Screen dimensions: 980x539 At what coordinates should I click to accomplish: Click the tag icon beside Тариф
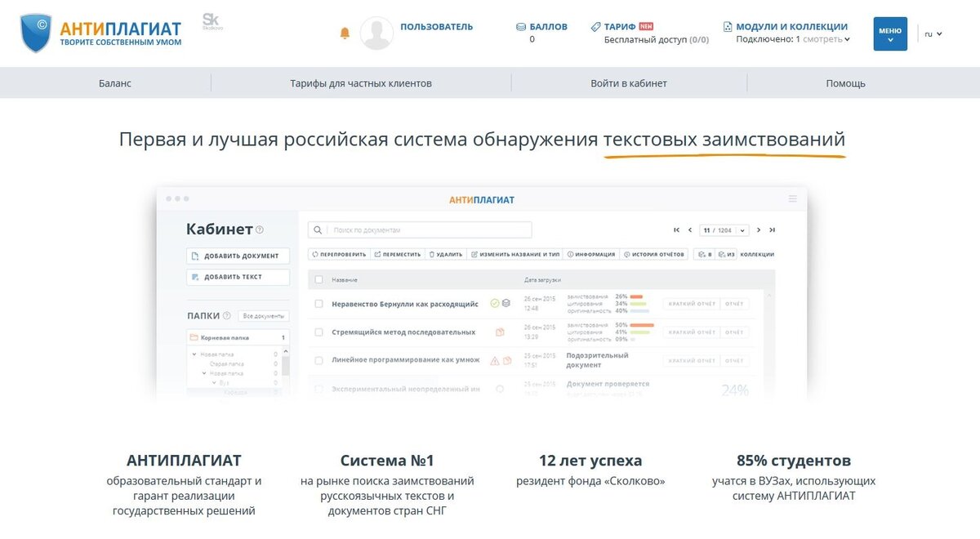[596, 27]
